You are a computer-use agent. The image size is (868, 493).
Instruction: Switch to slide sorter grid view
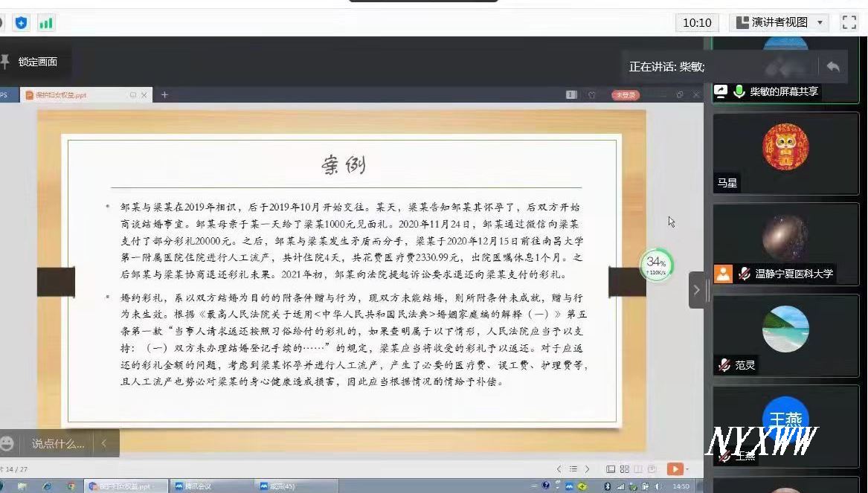click(624, 469)
